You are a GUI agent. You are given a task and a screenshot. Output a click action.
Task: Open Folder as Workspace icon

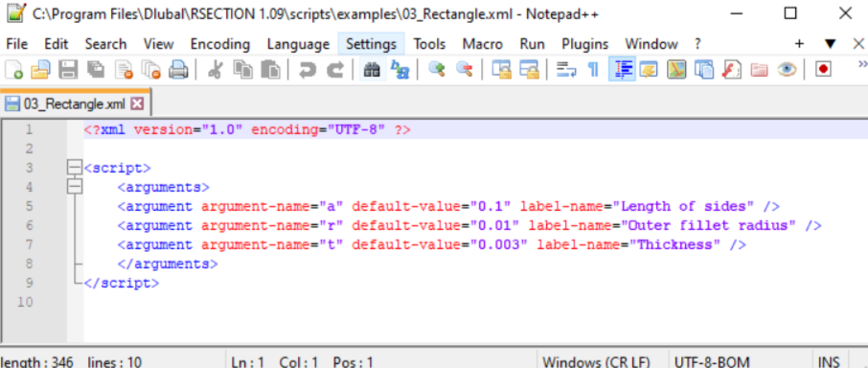coord(759,70)
